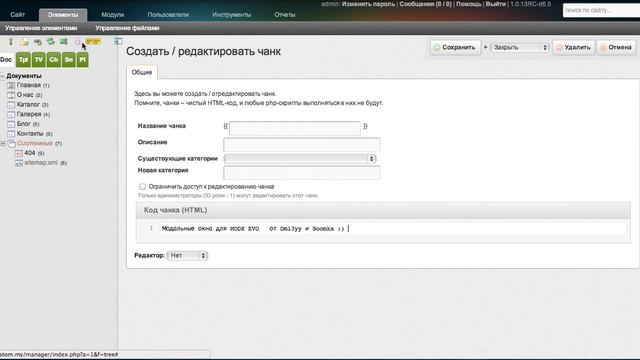Open the Элементы top menu
The image size is (640, 360).
63,15
